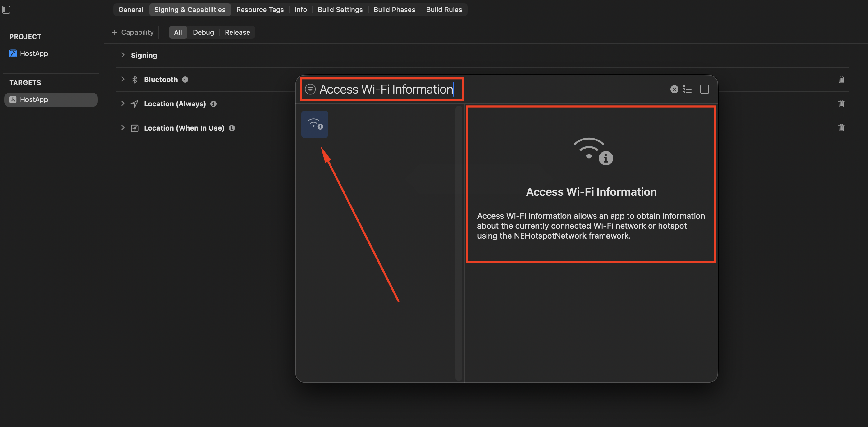Filter capabilities by Release configuration
This screenshot has height=427, width=868.
pyautogui.click(x=237, y=32)
